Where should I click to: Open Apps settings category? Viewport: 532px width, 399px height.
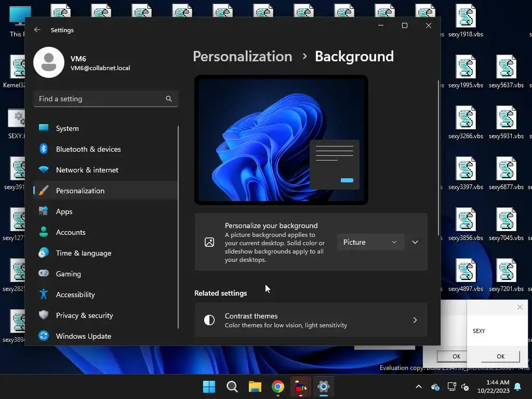point(105,211)
